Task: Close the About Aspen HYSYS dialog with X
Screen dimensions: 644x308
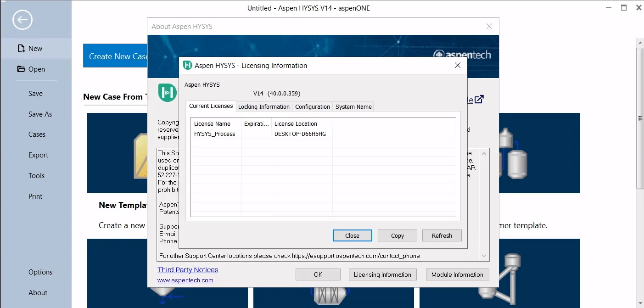Action: point(489,27)
